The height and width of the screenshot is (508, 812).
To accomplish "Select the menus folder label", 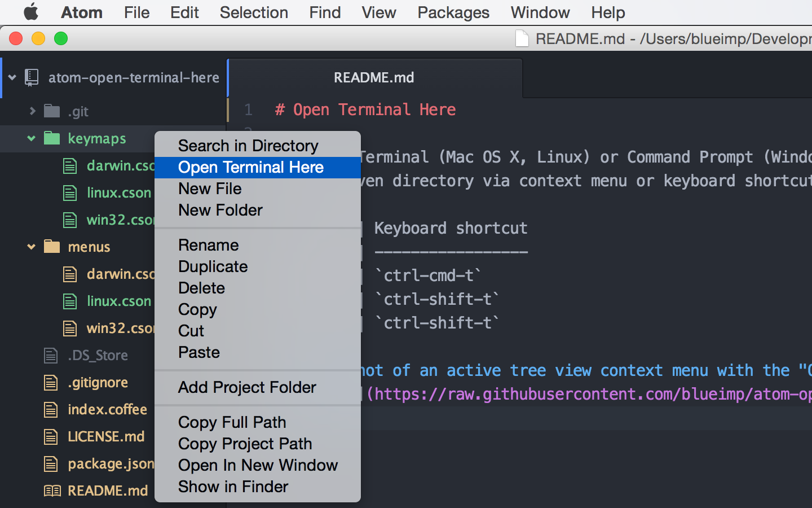I will 89,247.
